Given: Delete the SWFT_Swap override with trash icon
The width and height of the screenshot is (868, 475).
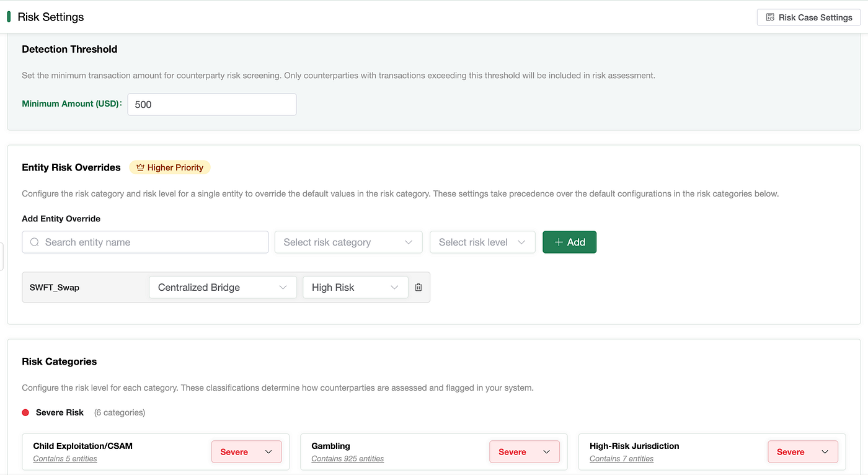Looking at the screenshot, I should pos(418,287).
